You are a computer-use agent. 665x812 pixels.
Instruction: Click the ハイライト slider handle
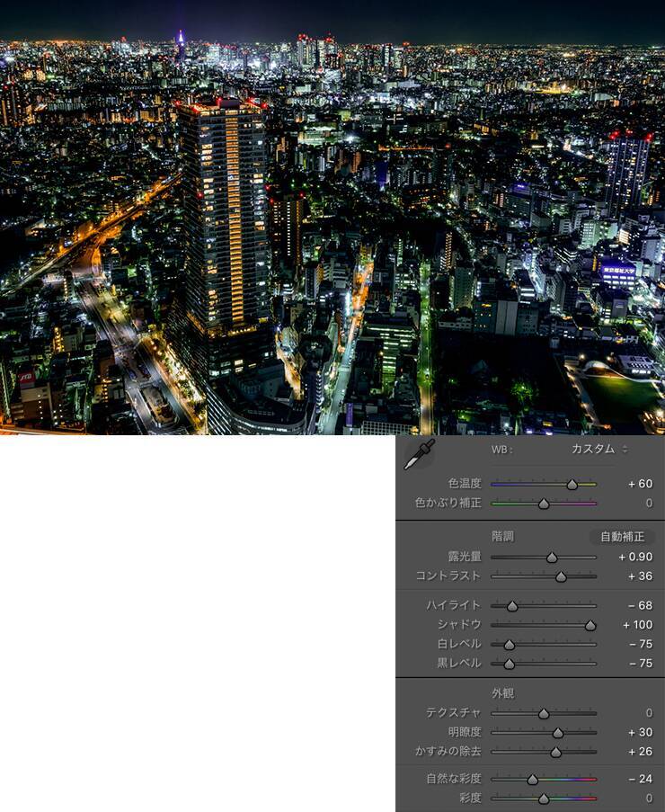(x=512, y=606)
